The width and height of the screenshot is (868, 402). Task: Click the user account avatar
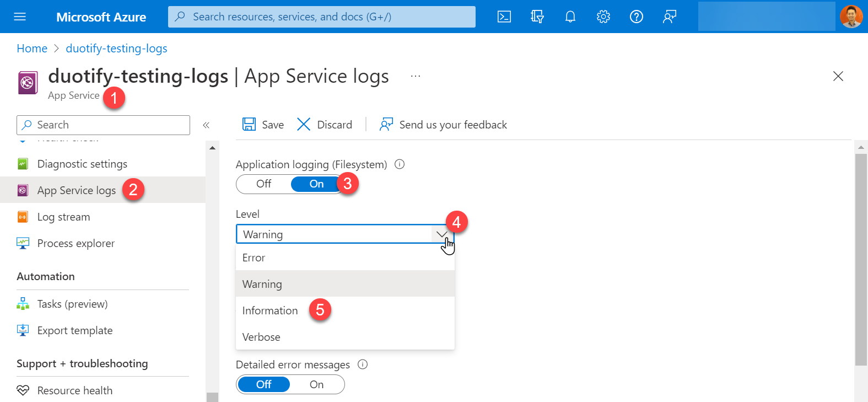point(851,17)
